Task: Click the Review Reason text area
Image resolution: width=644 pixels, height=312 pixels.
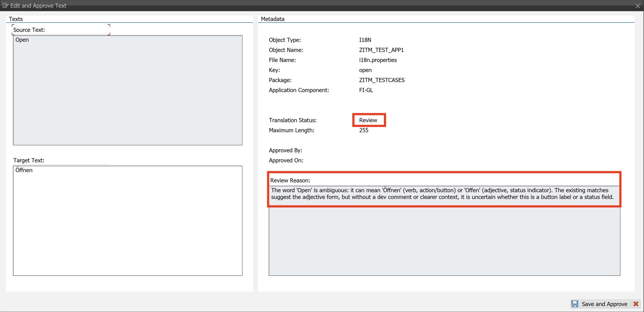Action: [x=444, y=230]
